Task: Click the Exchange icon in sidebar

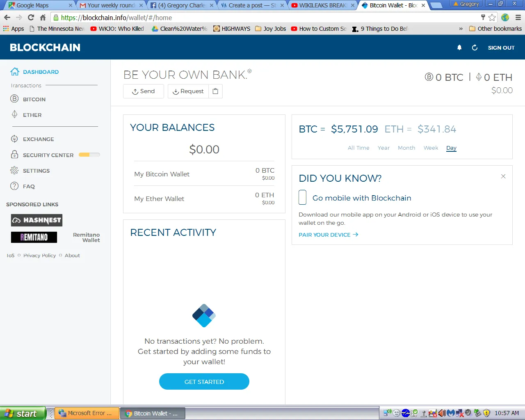Action: [x=14, y=139]
